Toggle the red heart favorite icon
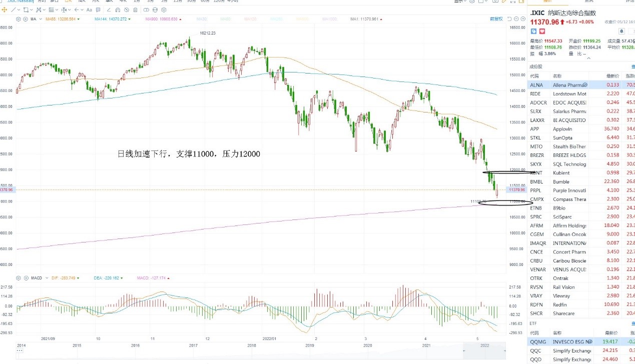The image size is (635, 364). click(x=542, y=31)
